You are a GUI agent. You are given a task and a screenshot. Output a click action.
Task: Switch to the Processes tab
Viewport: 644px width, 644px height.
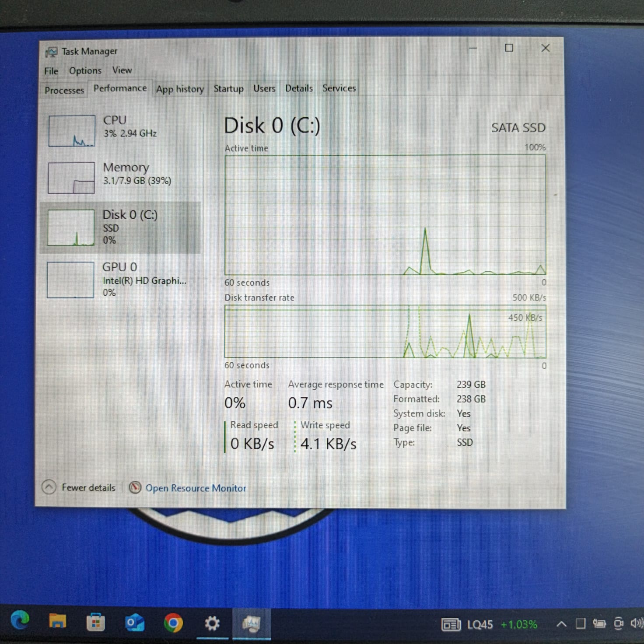[64, 90]
